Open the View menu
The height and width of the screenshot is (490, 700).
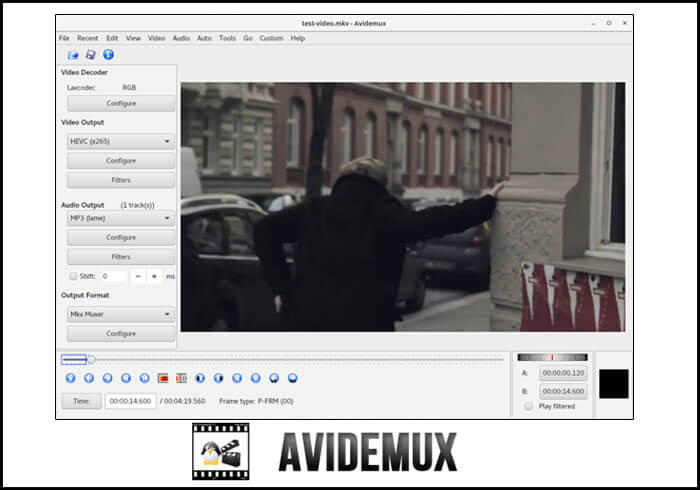133,38
